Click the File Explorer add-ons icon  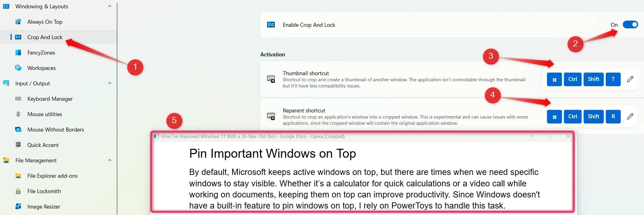(18, 176)
